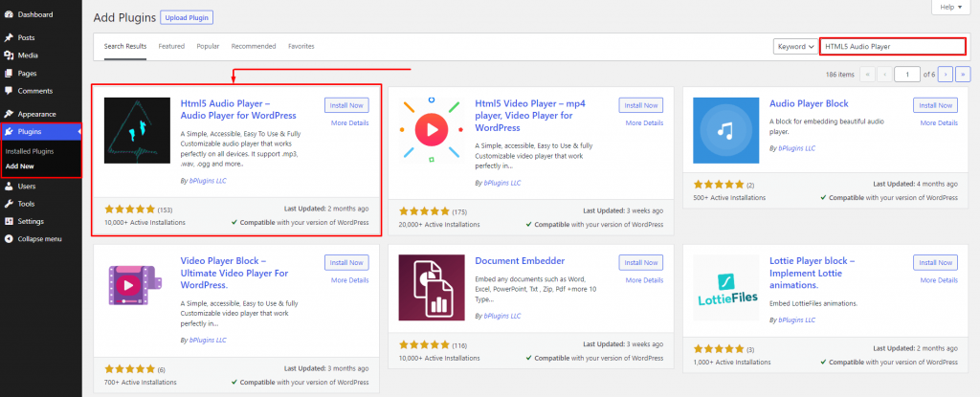Click the Settings icon in sidebar

(x=9, y=221)
